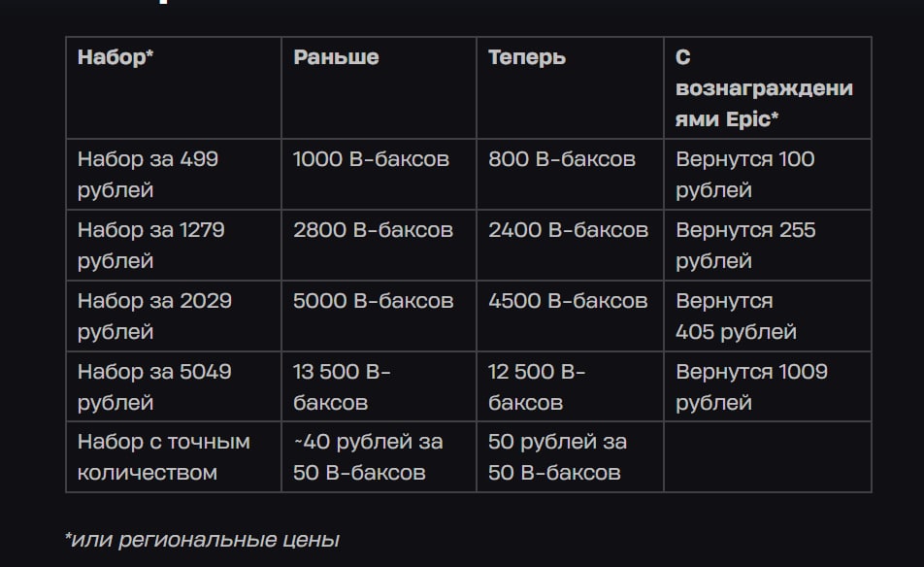
Task: Click the "2400 В-баксов" cell
Action: click(568, 230)
